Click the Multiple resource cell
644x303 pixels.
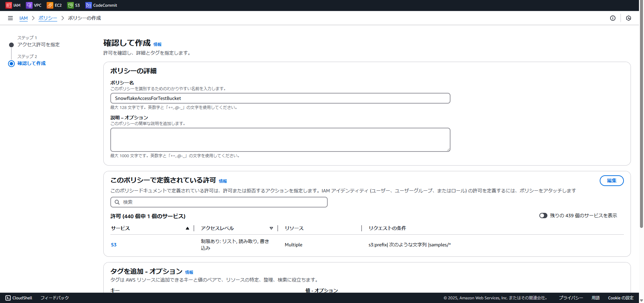coord(293,245)
